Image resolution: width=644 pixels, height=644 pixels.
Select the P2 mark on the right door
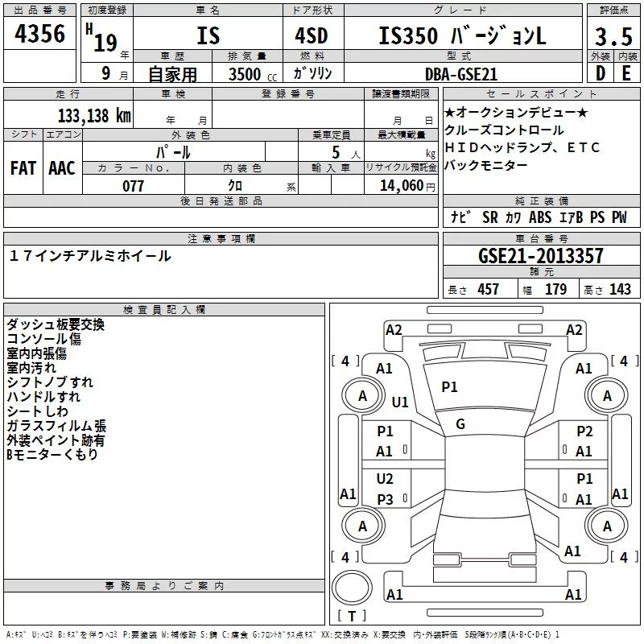tap(584, 431)
